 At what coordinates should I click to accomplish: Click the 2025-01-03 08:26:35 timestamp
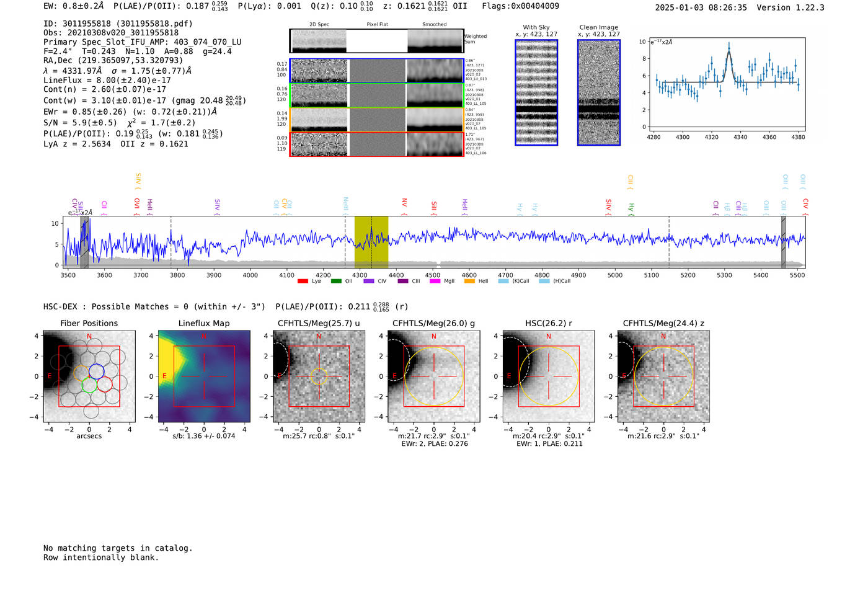[x=701, y=7]
